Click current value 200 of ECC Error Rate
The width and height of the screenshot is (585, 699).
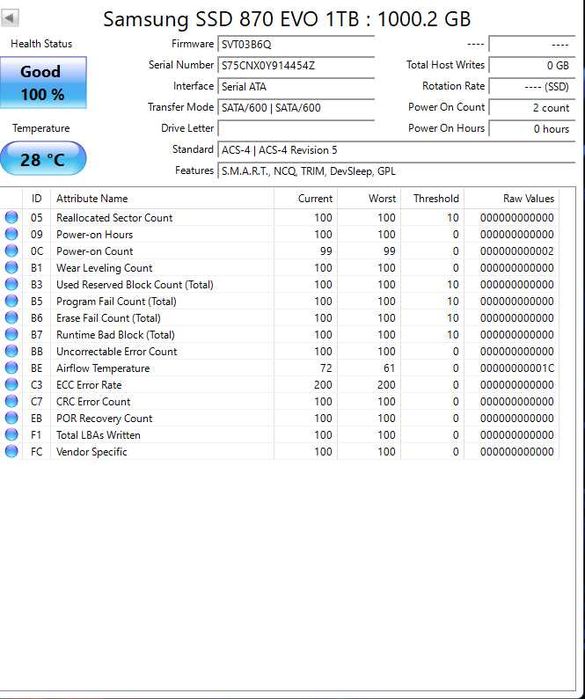coord(323,385)
